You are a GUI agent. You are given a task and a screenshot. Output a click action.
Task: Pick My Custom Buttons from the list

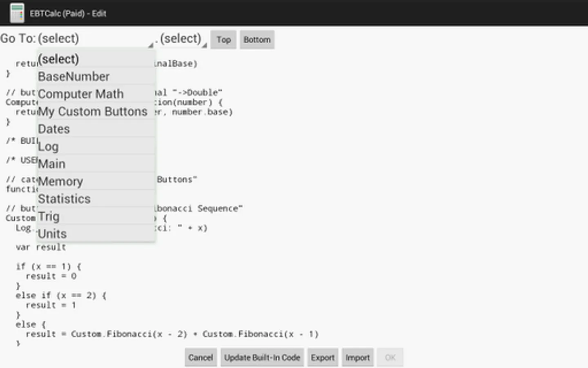tap(96, 112)
